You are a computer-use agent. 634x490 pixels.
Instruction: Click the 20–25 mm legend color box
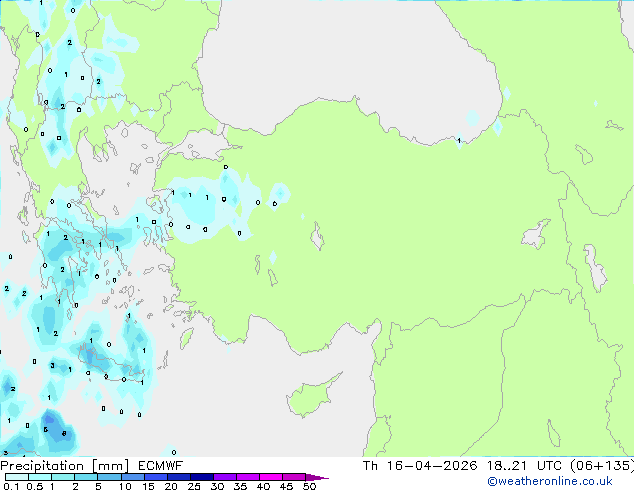click(x=178, y=477)
